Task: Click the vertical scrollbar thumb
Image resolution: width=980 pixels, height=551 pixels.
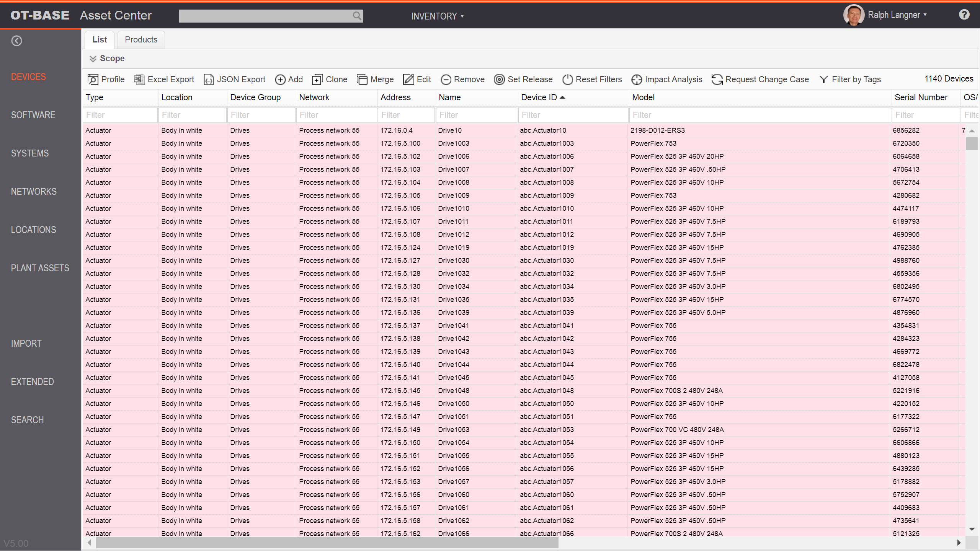Action: pyautogui.click(x=972, y=143)
